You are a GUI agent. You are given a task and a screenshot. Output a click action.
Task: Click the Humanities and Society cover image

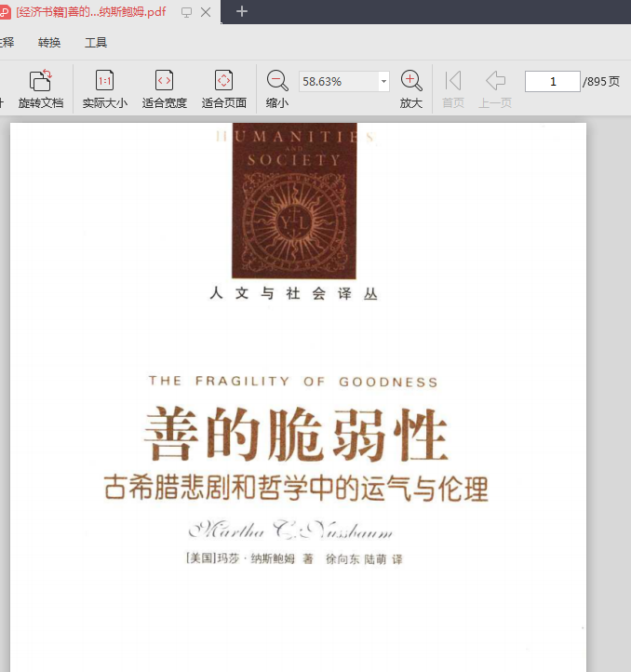click(x=294, y=200)
